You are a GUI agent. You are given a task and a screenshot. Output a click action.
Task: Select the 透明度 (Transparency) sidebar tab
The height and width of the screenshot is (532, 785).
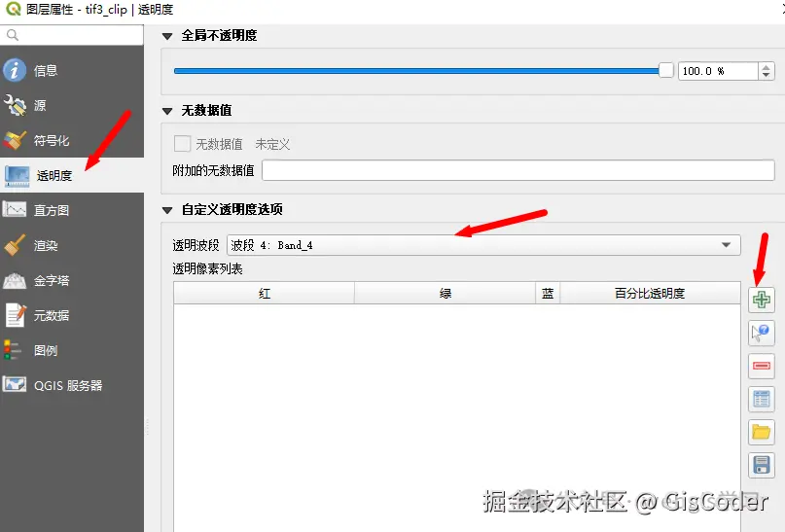[72, 176]
